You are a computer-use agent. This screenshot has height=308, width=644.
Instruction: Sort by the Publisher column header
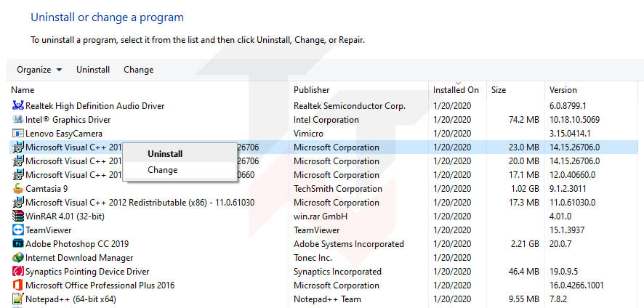pos(311,90)
